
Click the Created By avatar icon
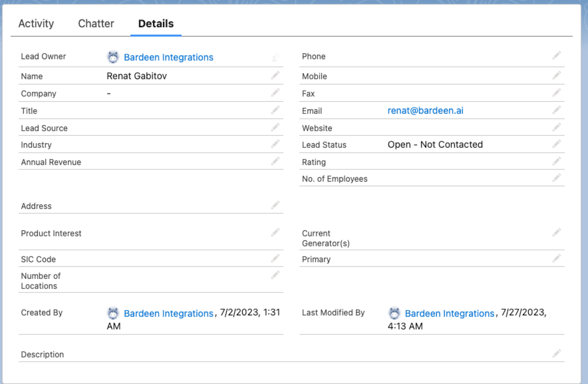point(113,313)
